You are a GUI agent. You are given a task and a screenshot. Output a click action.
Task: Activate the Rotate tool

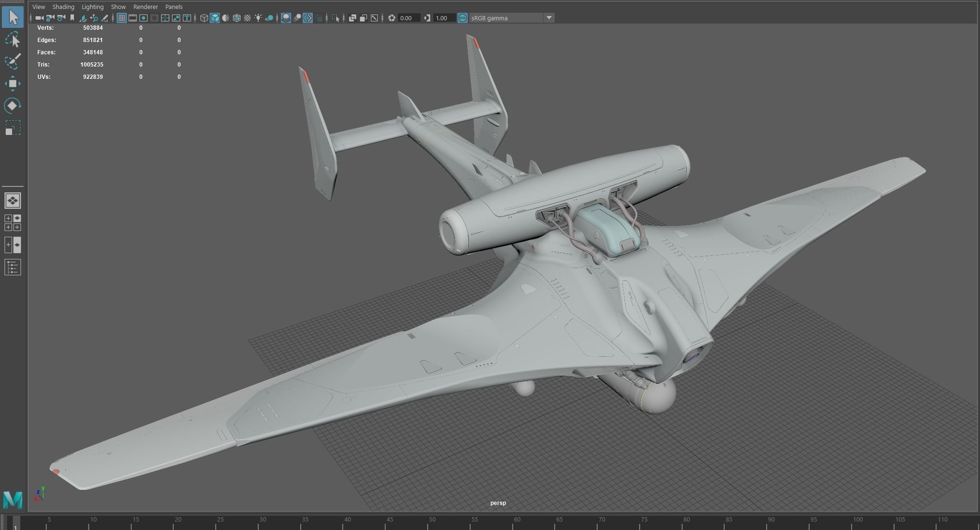(13, 105)
